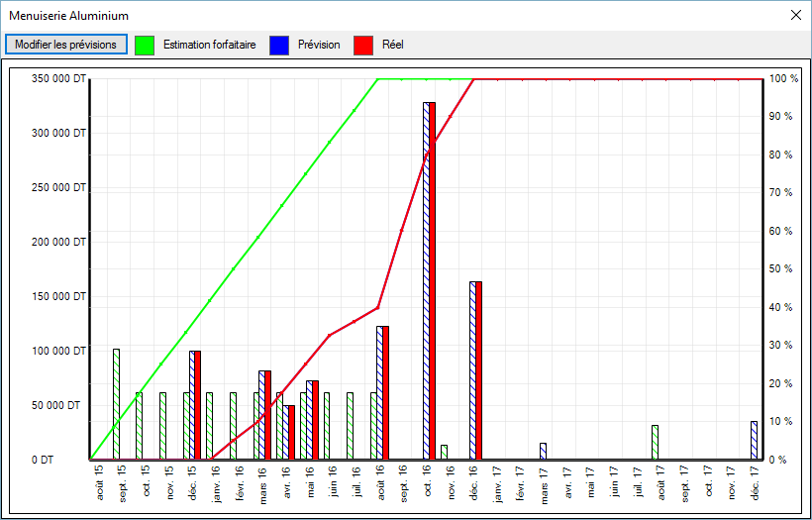Select the small blue bar at mars 17
This screenshot has width=812, height=520.
543,451
